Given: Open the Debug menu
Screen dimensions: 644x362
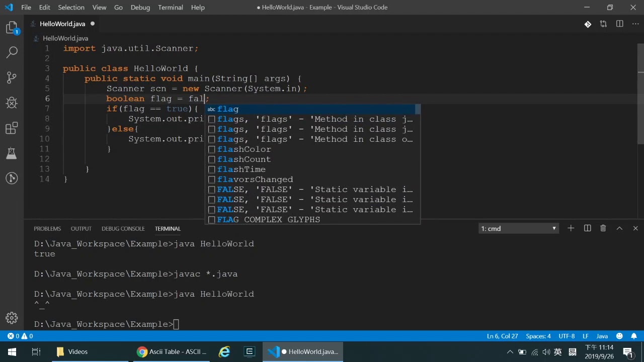Looking at the screenshot, I should tap(140, 8).
